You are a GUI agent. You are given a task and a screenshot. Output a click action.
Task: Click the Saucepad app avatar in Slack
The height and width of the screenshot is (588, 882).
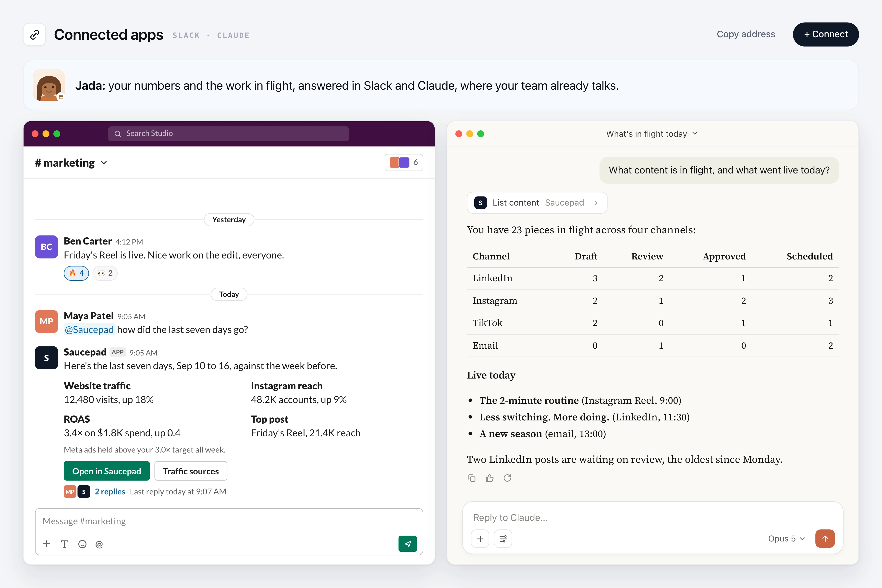[47, 358]
